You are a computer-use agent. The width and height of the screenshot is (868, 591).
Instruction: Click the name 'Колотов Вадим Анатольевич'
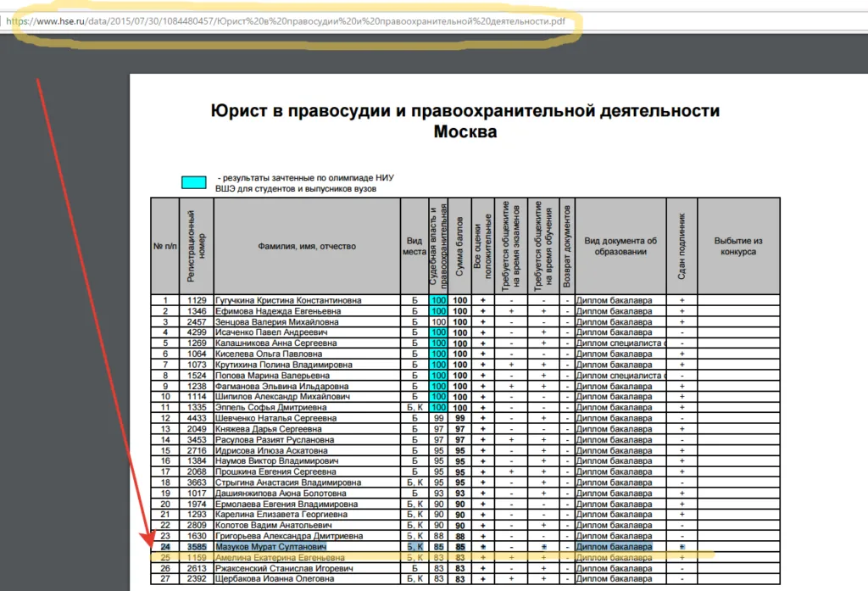(x=274, y=525)
